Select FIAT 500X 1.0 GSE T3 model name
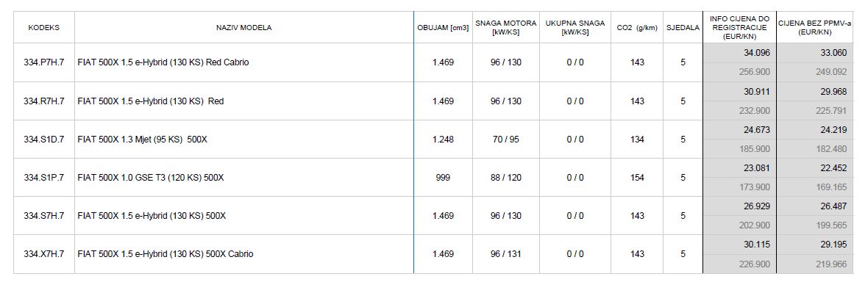The image size is (868, 282). point(151,178)
